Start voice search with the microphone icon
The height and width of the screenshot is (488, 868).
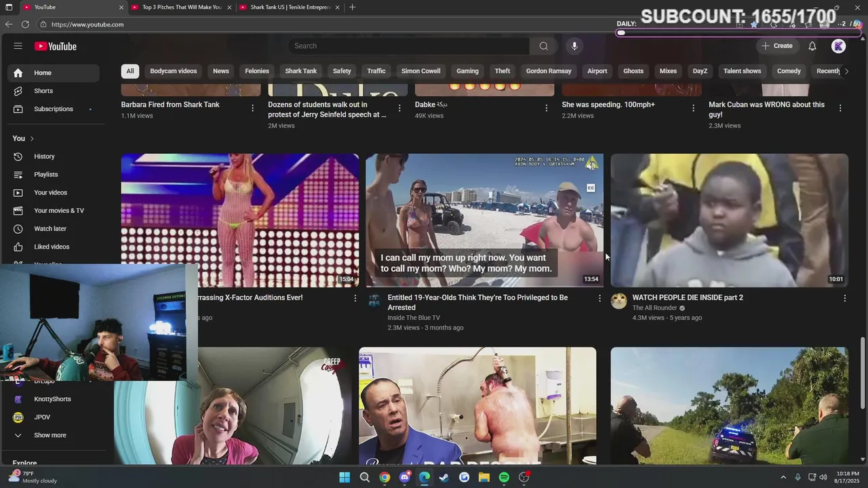(574, 46)
